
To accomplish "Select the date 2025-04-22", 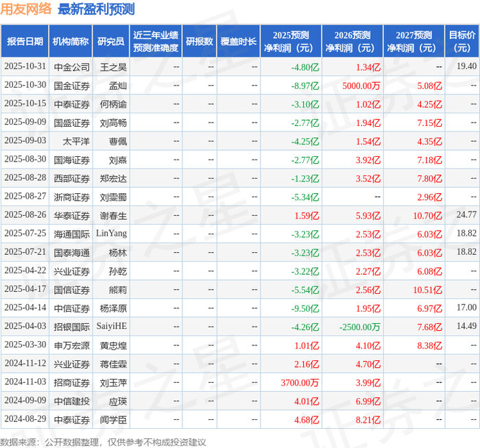I will tap(25, 271).
